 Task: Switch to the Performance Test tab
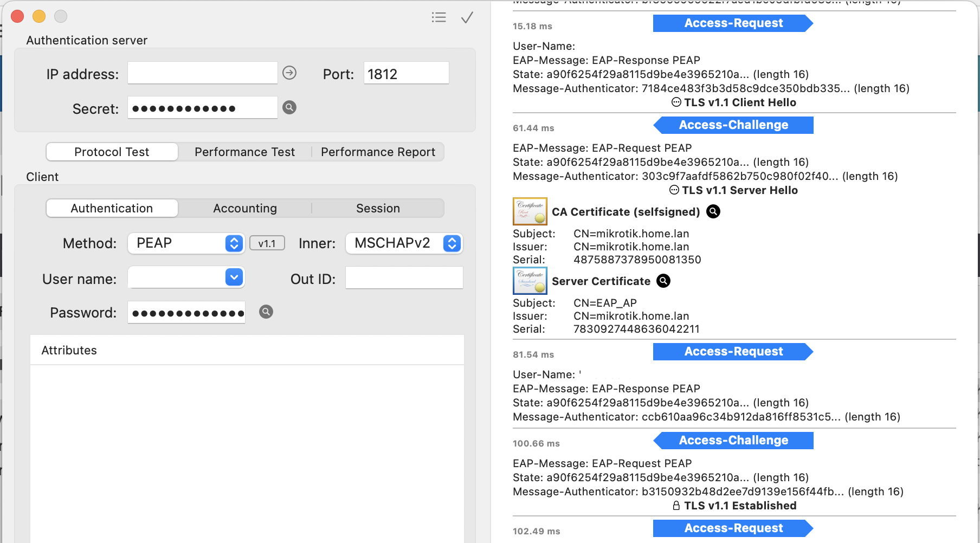[x=244, y=152]
